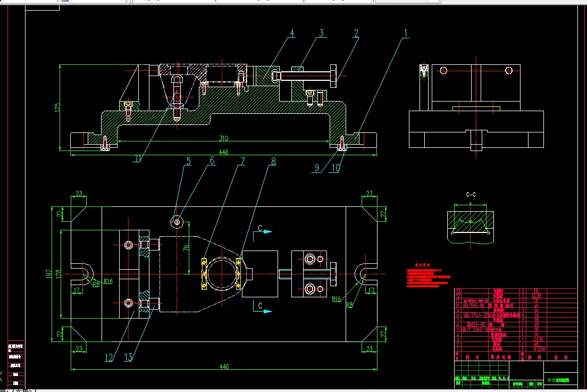
Task: Select the 197 vertical dimension text
Action: 49,274
